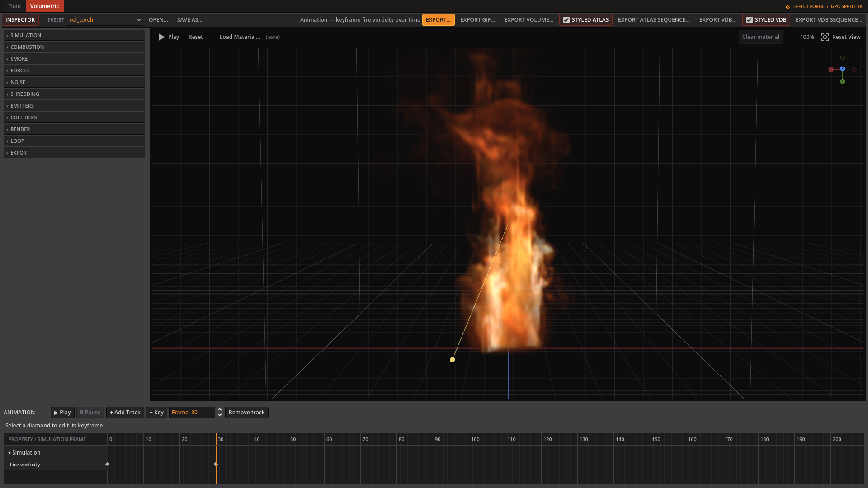868x488 pixels.
Task: Click the Remove track button
Action: [246, 413]
